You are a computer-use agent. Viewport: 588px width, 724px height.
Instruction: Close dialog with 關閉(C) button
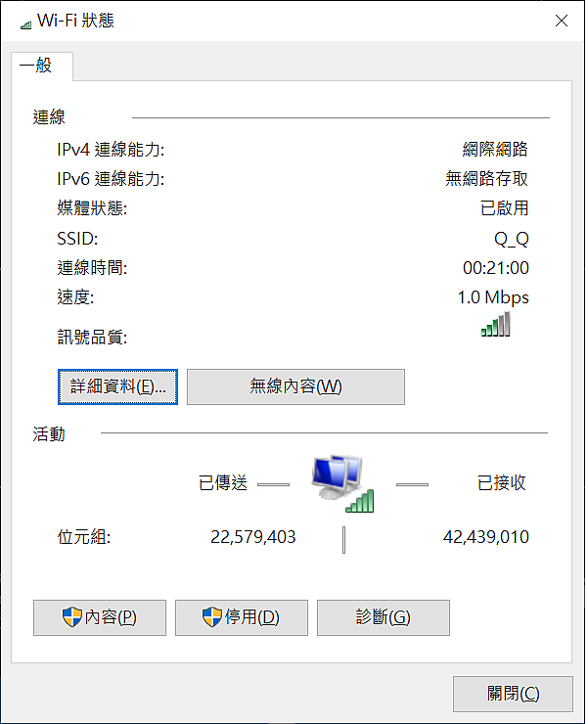(514, 694)
